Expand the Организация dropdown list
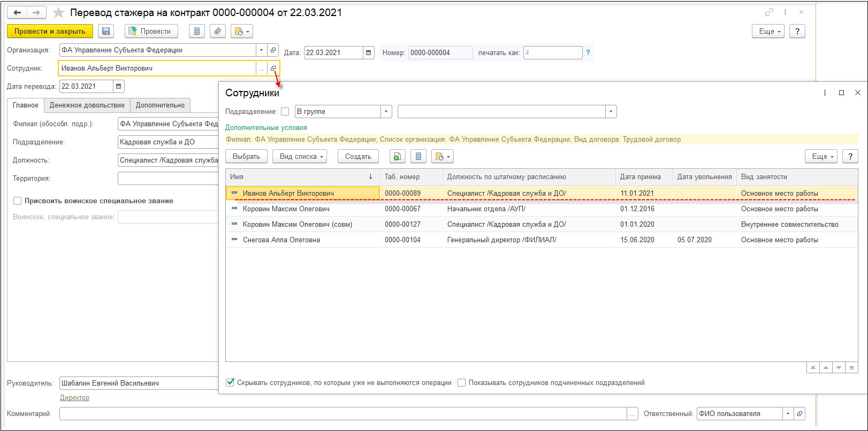This screenshot has height=431, width=868. [261, 50]
